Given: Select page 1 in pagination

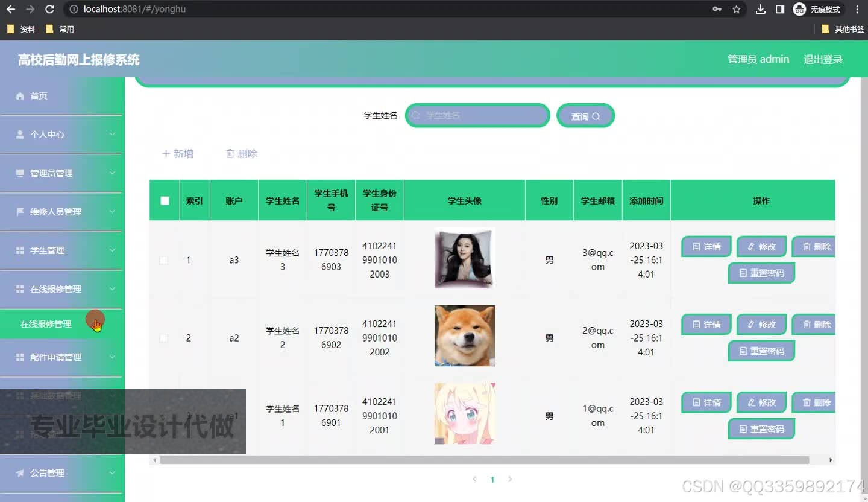Looking at the screenshot, I should pyautogui.click(x=492, y=480).
